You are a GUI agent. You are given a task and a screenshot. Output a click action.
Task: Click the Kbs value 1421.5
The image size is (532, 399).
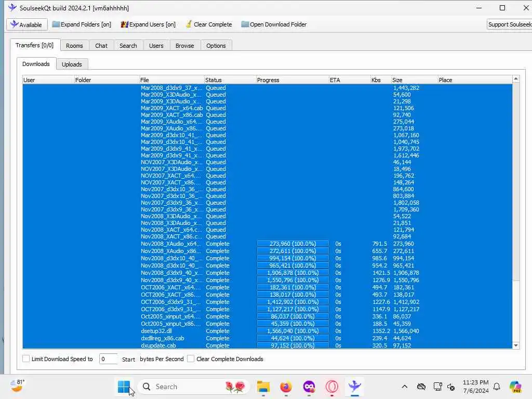pos(381,273)
